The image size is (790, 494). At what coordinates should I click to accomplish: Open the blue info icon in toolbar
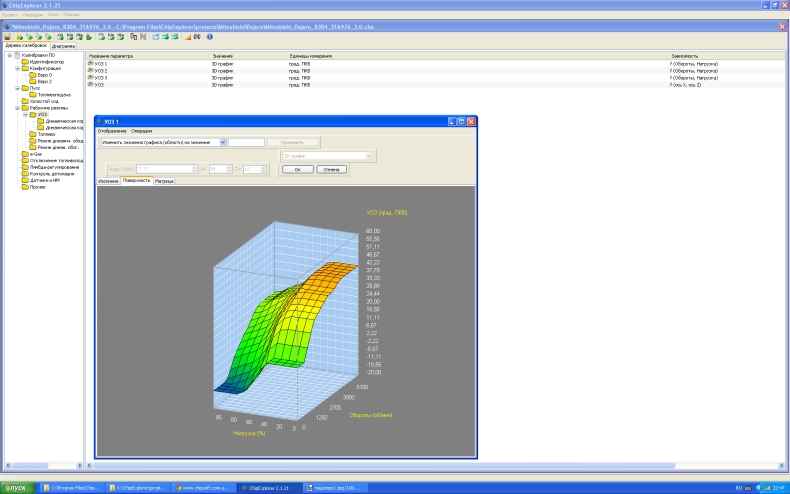tap(209, 37)
